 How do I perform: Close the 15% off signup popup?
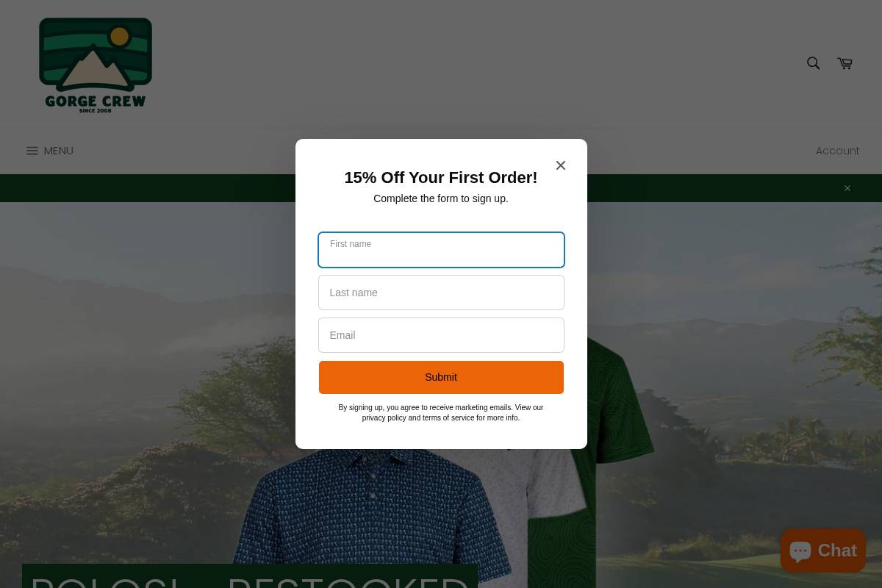(561, 165)
